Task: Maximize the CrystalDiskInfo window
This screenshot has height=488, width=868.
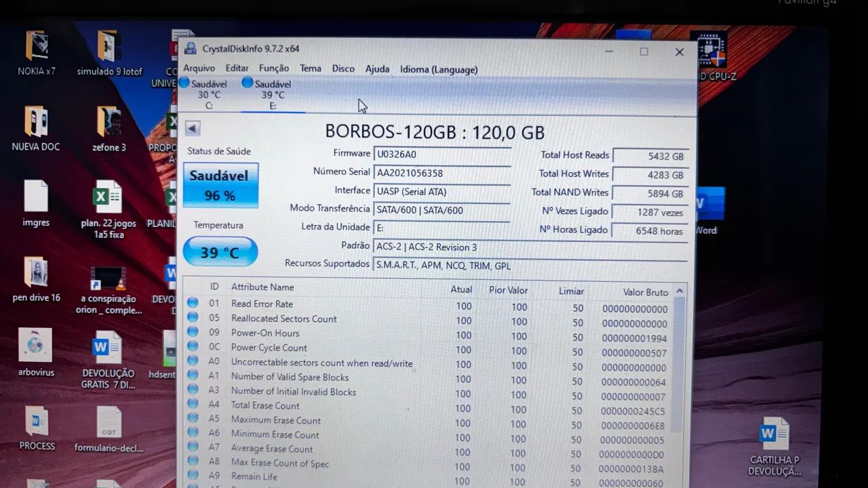Action: pyautogui.click(x=644, y=52)
